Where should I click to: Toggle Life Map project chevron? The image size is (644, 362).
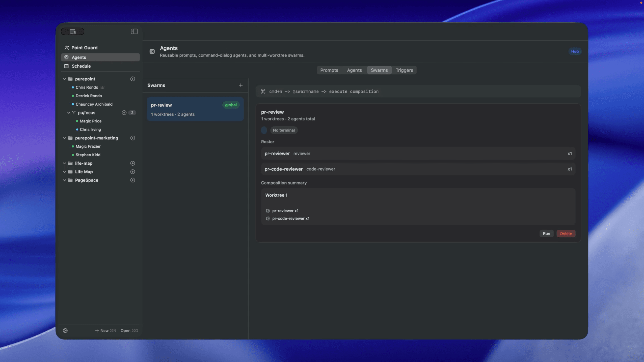tap(65, 172)
